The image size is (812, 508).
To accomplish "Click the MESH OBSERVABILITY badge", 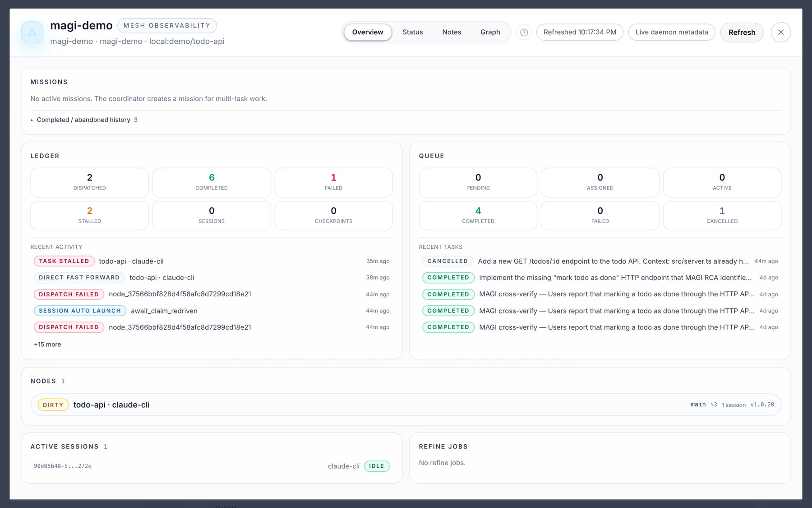I will pyautogui.click(x=167, y=26).
